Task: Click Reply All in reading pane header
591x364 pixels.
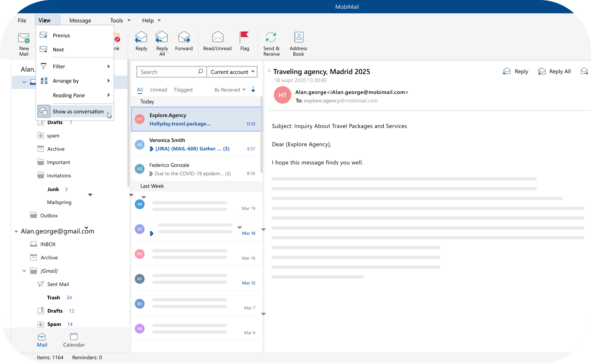Action: tap(554, 72)
